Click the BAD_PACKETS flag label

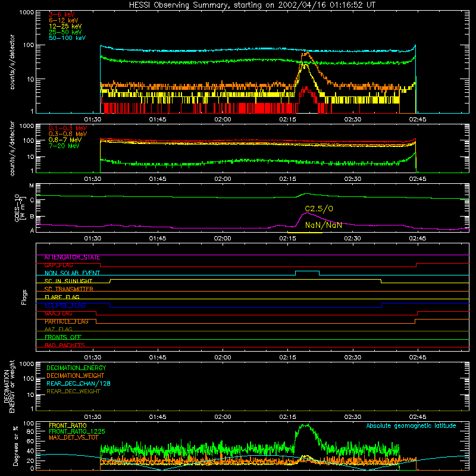pyautogui.click(x=65, y=345)
